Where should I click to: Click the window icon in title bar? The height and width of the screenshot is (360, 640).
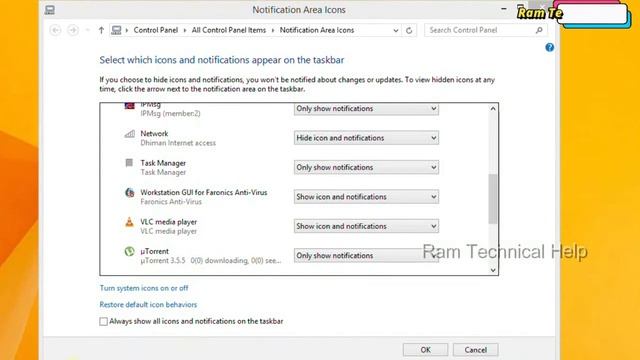(x=50, y=10)
